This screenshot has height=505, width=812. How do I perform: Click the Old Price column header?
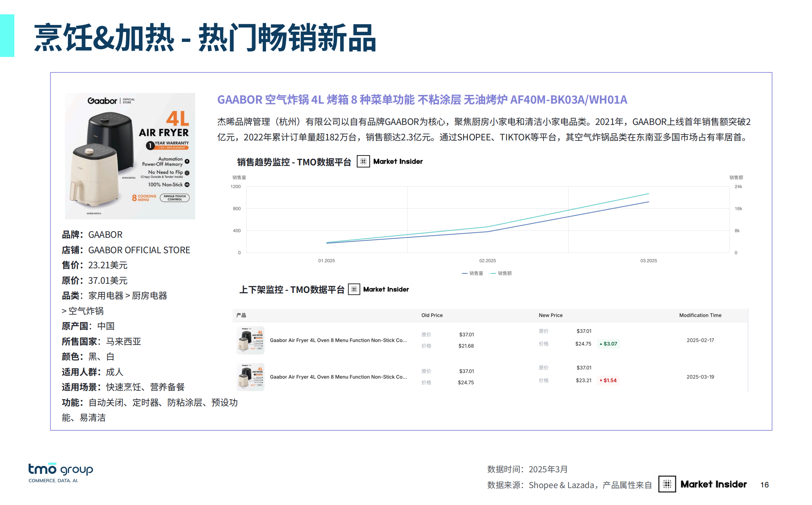click(432, 315)
